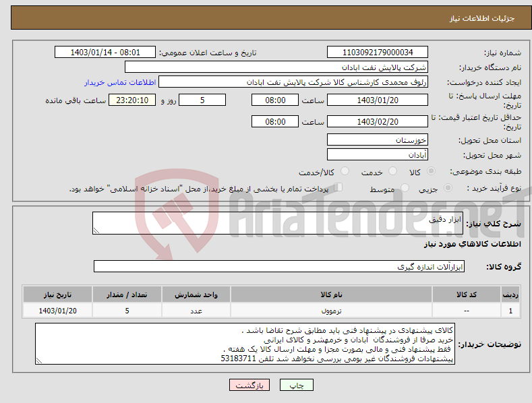532x403 pixels.
Task: Click the price validity date 1403/02/20 field
Action: (x=378, y=121)
